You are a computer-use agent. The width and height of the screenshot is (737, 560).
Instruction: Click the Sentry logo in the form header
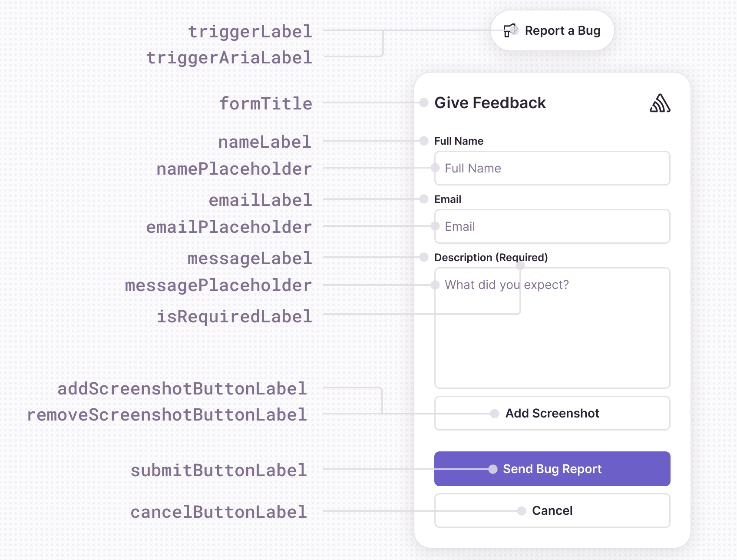tap(659, 103)
